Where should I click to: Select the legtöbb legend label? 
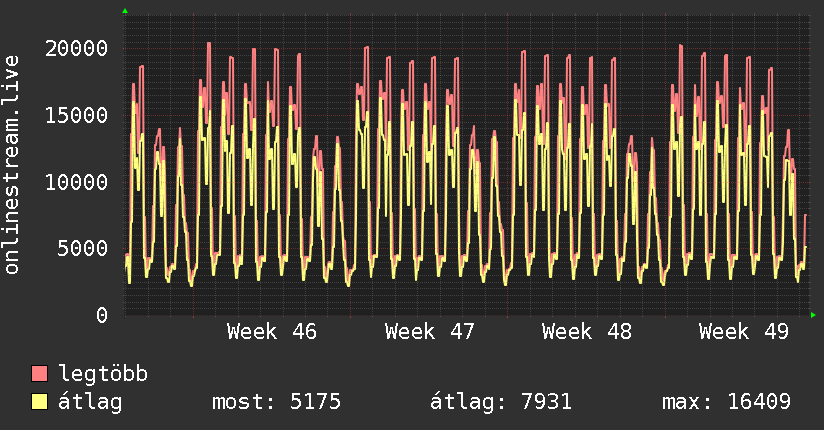pos(103,374)
